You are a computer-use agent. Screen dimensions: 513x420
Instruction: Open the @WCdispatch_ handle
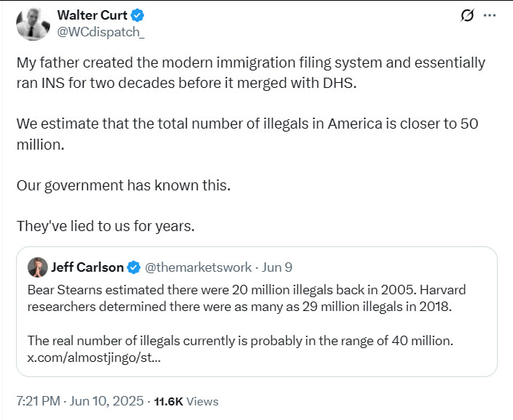coord(101,32)
